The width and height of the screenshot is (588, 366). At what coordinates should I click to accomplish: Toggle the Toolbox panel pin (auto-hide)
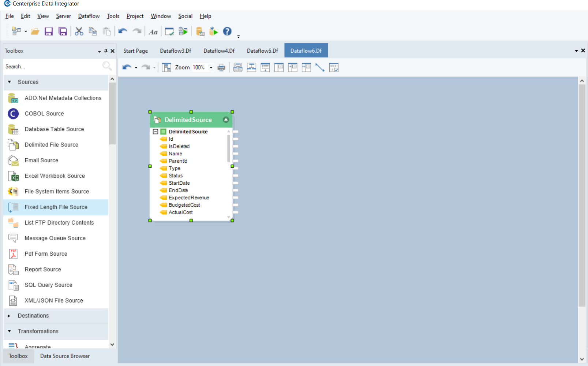tap(106, 51)
